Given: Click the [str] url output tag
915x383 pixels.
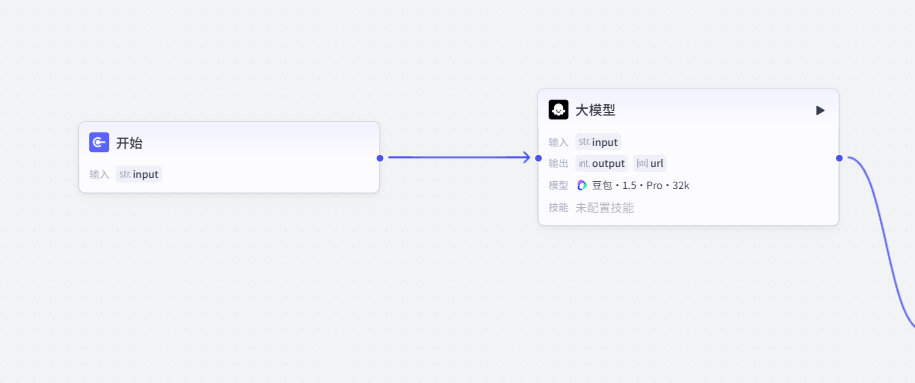Looking at the screenshot, I should coord(649,163).
